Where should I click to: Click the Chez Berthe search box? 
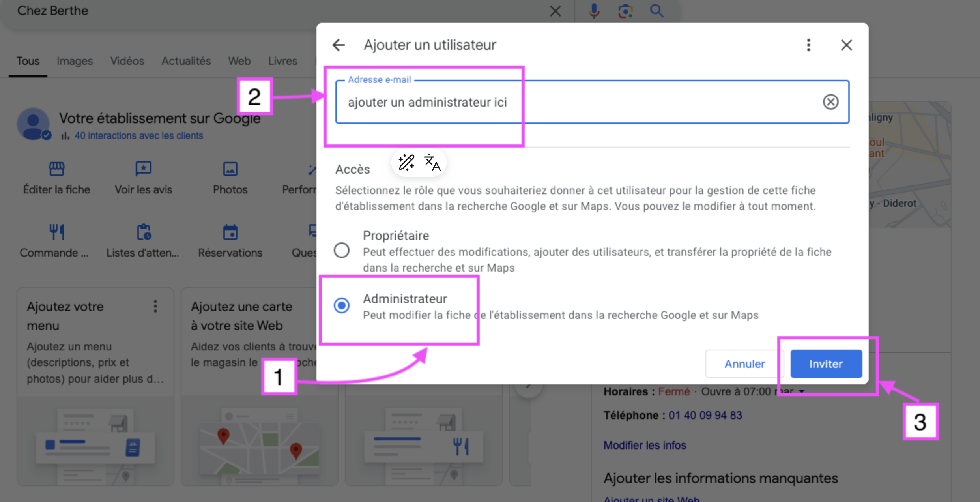[276, 11]
